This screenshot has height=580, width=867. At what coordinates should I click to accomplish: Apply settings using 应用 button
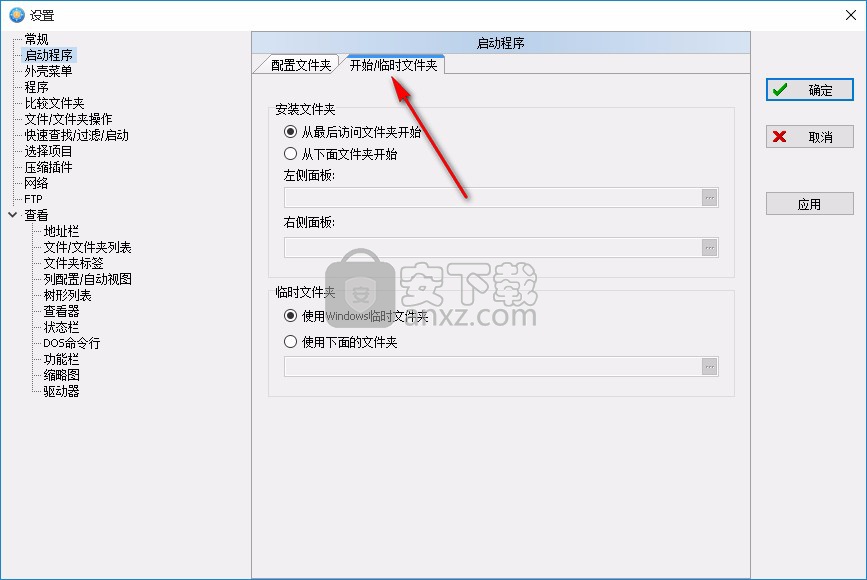(x=809, y=204)
